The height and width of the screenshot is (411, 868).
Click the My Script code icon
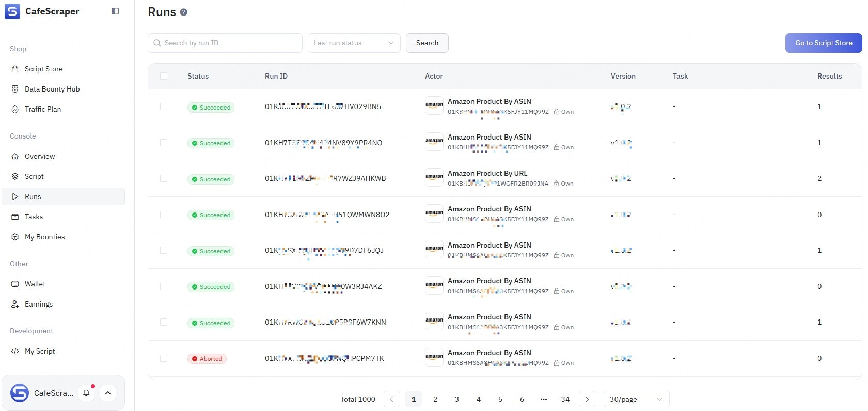[15, 351]
